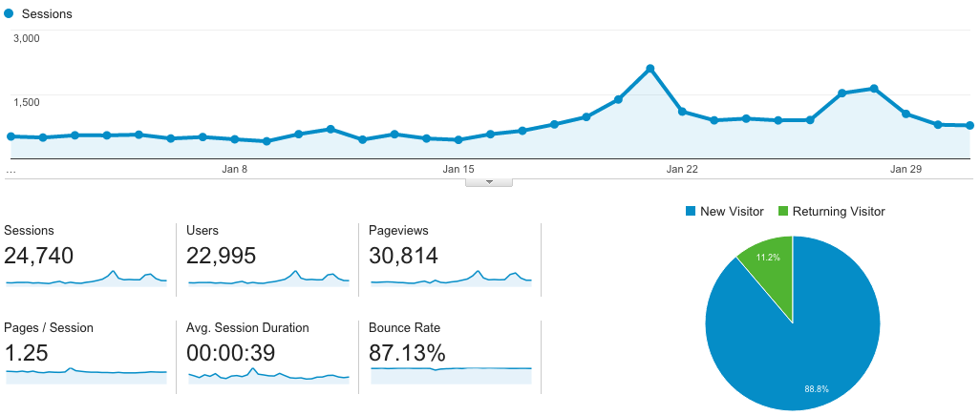Click the Avg. Session Duration sparkline

pyautogui.click(x=268, y=376)
